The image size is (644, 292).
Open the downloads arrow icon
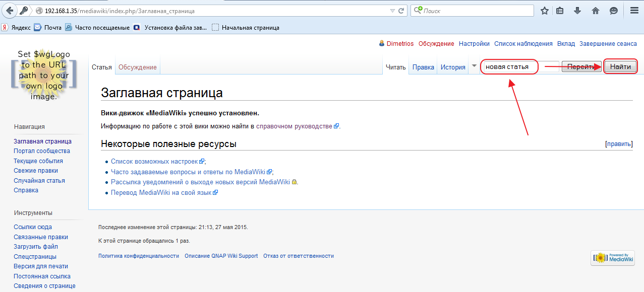click(x=577, y=11)
